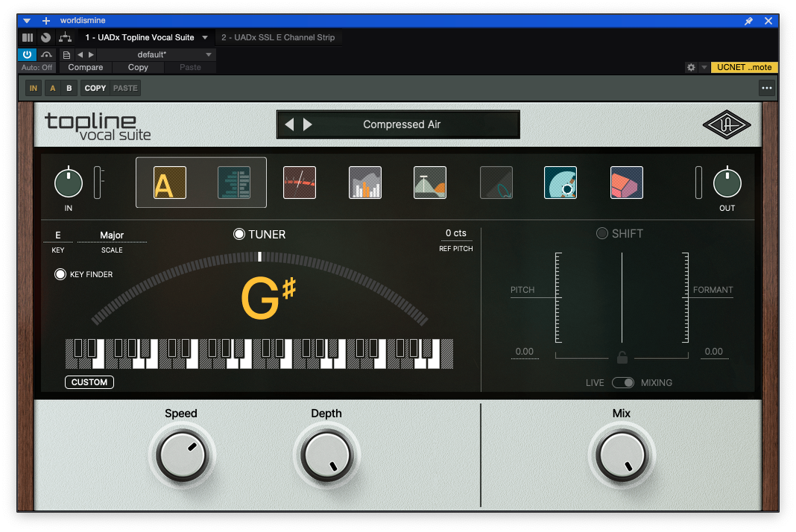Click the dimmed host Paste button
This screenshot has width=796, height=532.
click(x=190, y=67)
